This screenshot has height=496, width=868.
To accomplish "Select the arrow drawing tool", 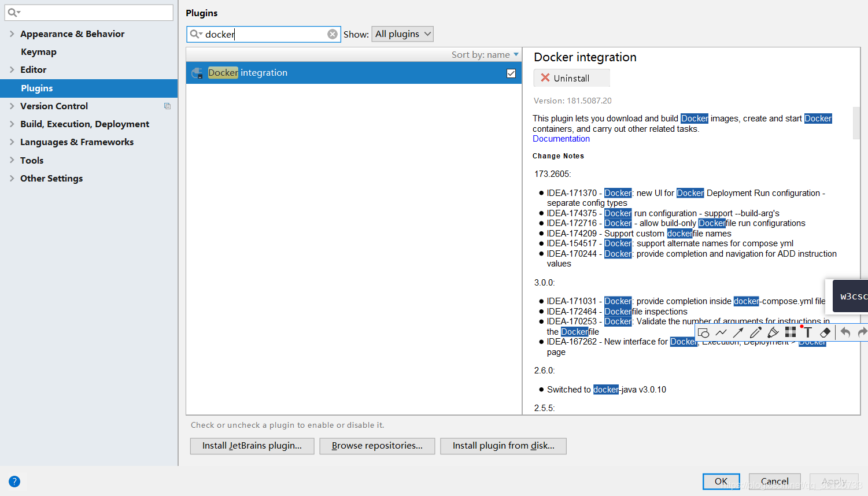I will tap(738, 332).
